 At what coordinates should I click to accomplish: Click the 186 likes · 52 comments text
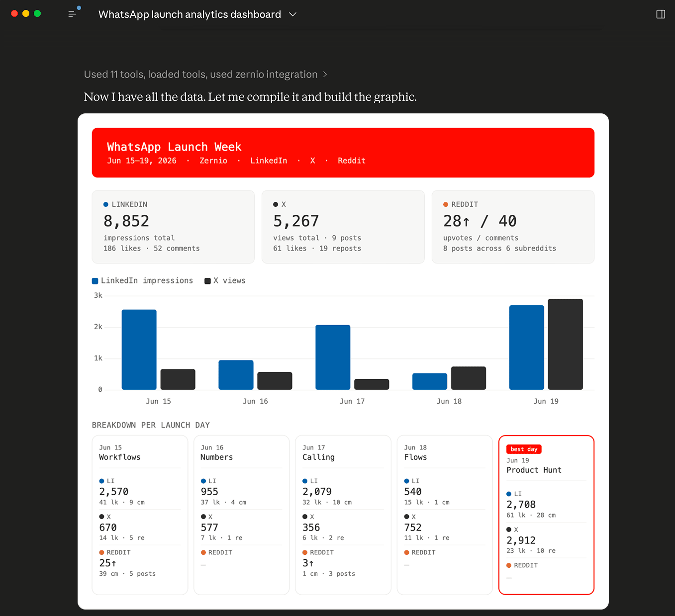tap(152, 249)
